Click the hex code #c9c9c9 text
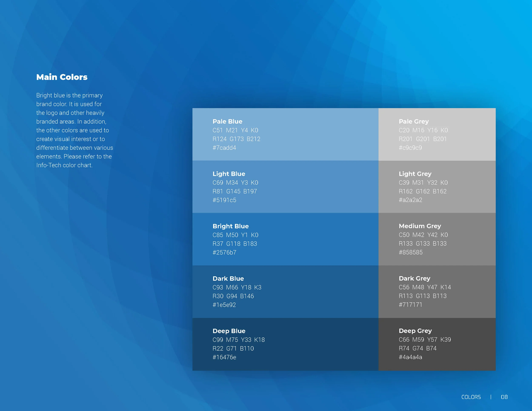Screen dimensions: 532x411 [x=410, y=148]
